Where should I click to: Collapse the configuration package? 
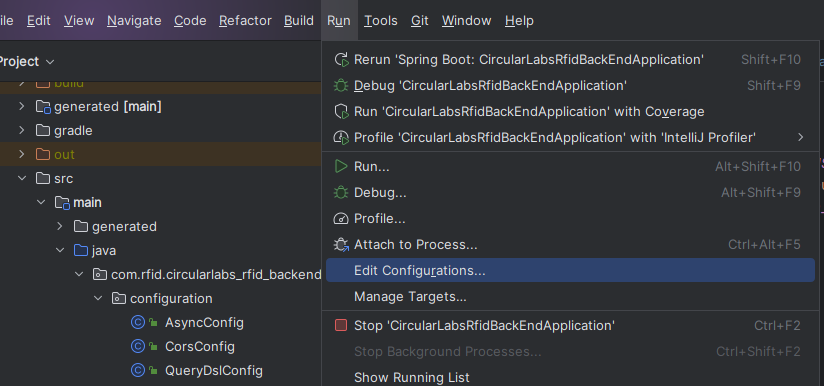click(x=98, y=299)
